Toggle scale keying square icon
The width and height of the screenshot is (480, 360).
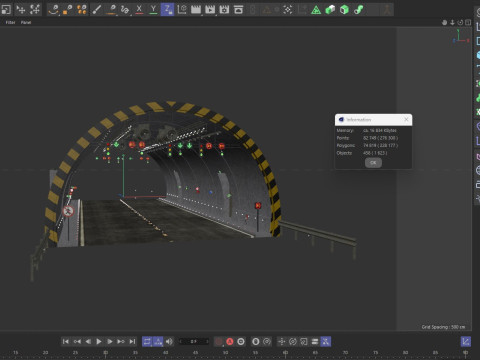(304, 341)
